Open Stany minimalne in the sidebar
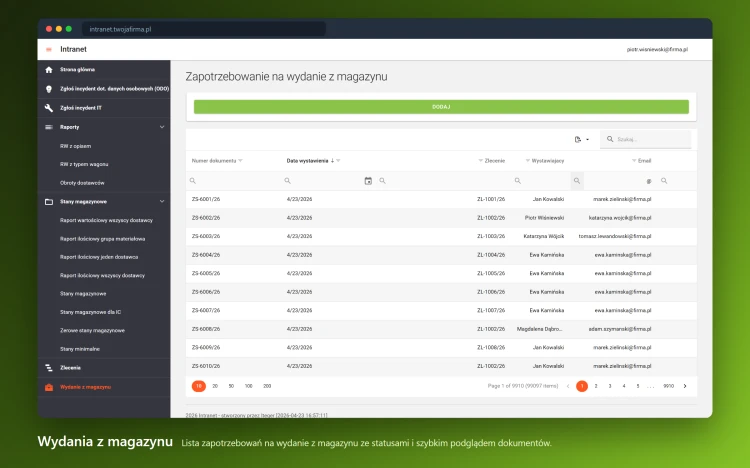 tap(80, 349)
